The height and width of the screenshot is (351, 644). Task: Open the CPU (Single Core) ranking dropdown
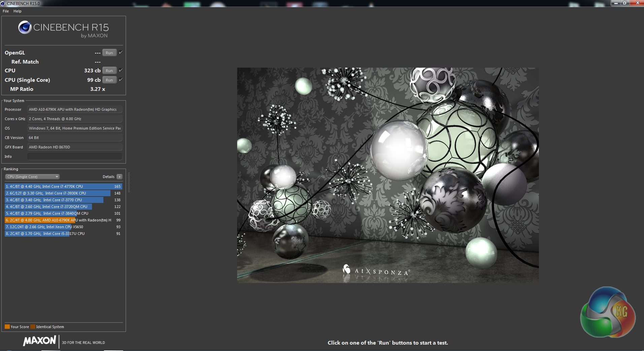pyautogui.click(x=32, y=177)
